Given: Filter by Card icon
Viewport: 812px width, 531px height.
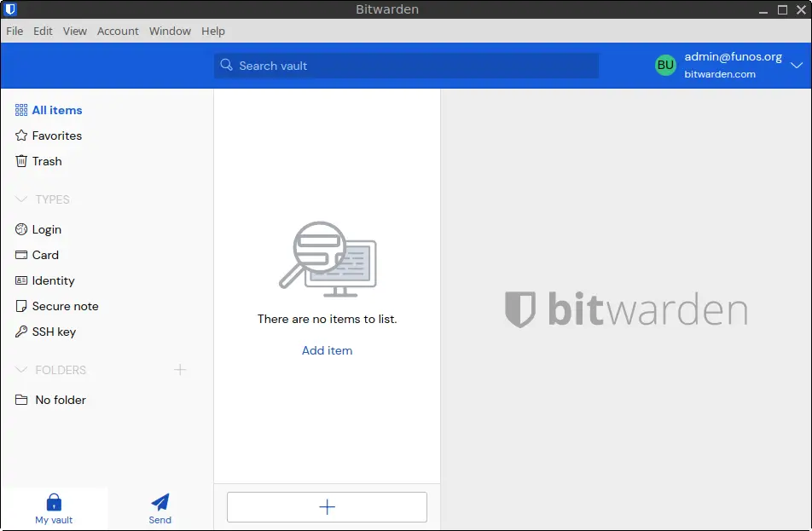Looking at the screenshot, I should tap(21, 255).
